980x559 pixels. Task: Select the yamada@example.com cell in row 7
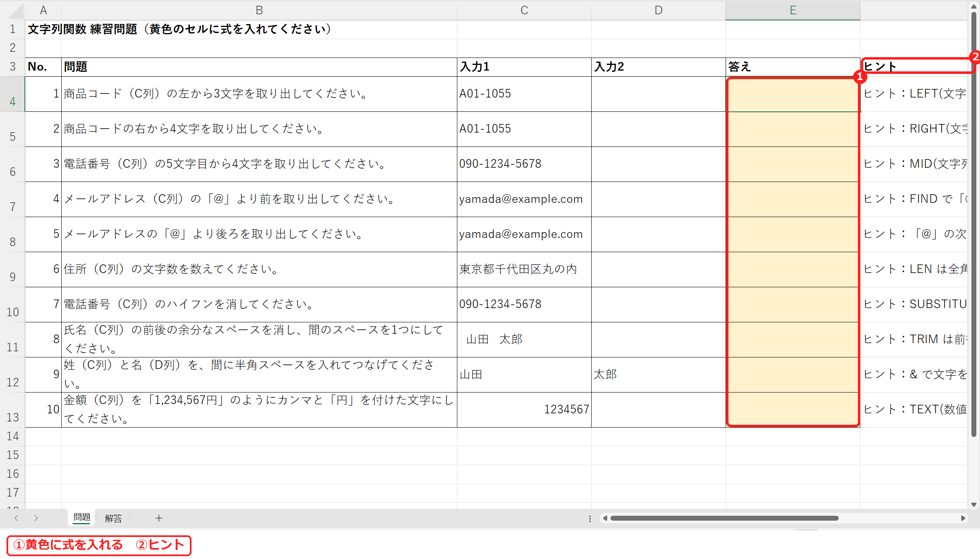pyautogui.click(x=524, y=200)
